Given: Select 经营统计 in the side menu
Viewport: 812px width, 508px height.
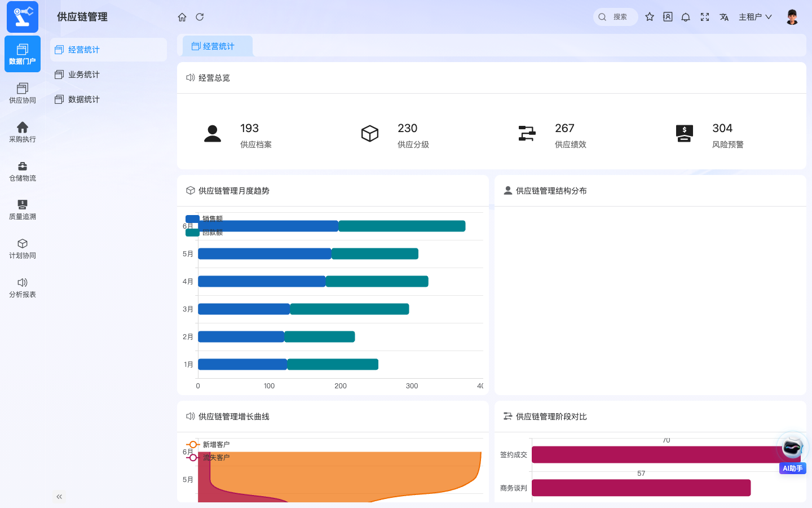Looking at the screenshot, I should point(108,50).
